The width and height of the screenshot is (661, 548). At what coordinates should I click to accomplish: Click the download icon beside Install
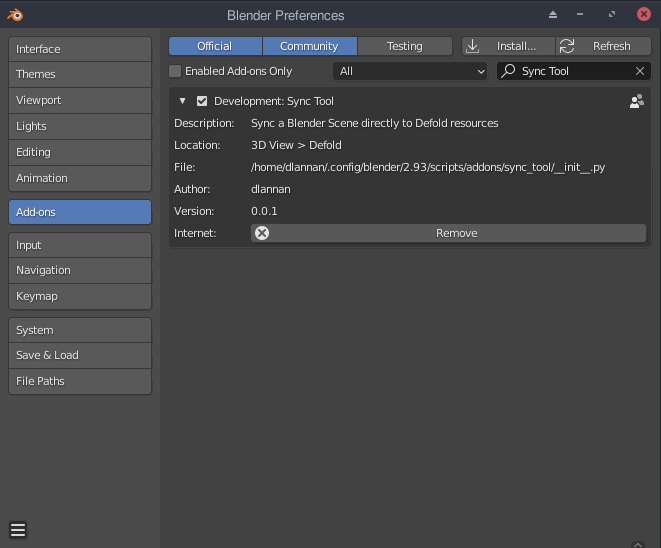pos(473,46)
